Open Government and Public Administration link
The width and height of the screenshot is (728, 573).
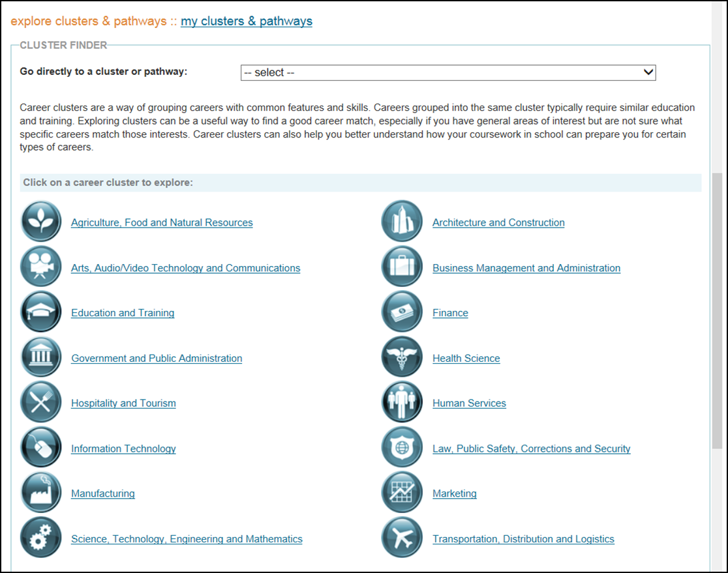(157, 359)
